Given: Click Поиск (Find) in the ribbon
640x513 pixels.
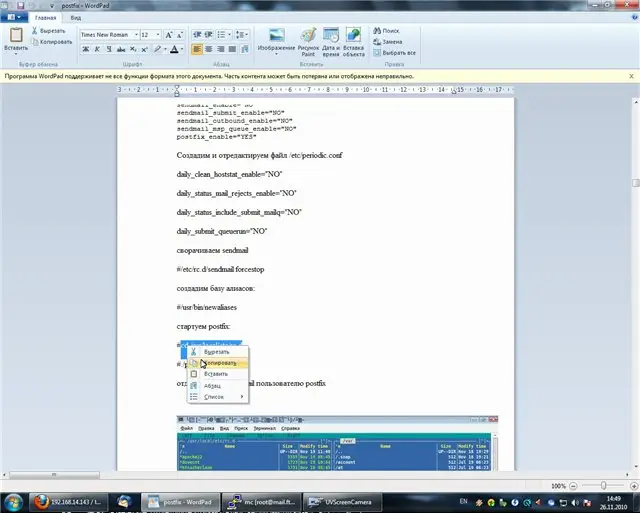Looking at the screenshot, I should pos(386,31).
